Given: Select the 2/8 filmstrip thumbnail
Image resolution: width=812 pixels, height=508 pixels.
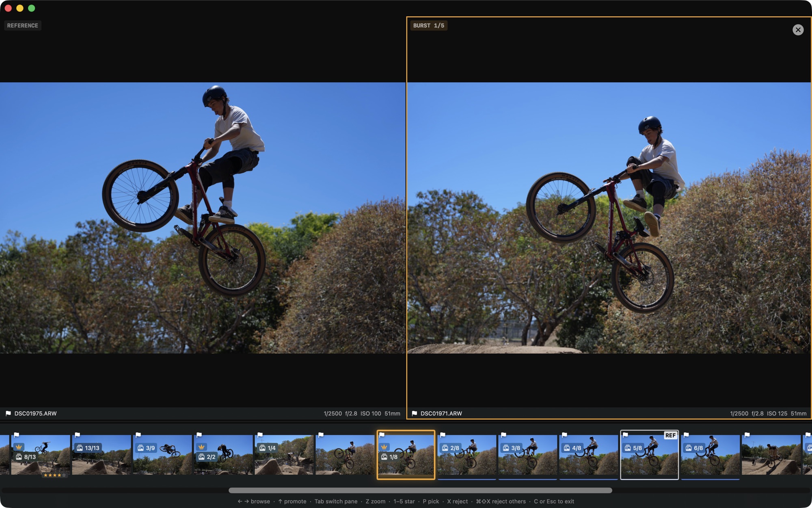Looking at the screenshot, I should [x=467, y=455].
